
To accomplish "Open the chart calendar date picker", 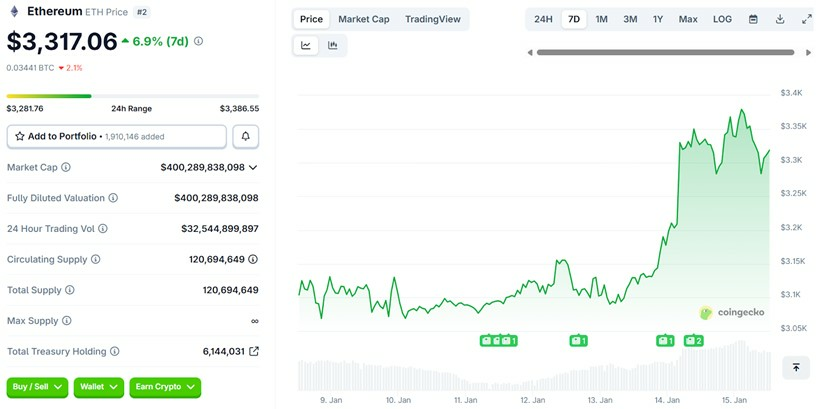I will tap(753, 19).
